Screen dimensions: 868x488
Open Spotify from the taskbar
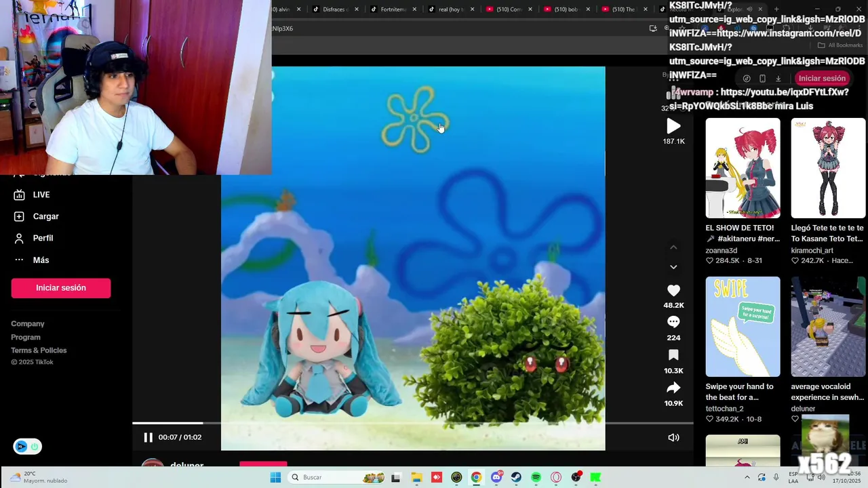click(536, 477)
